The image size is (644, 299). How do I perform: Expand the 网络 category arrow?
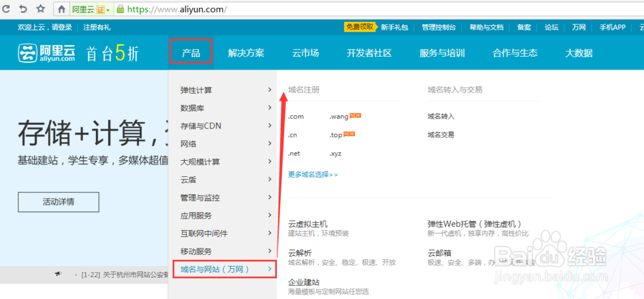point(269,143)
